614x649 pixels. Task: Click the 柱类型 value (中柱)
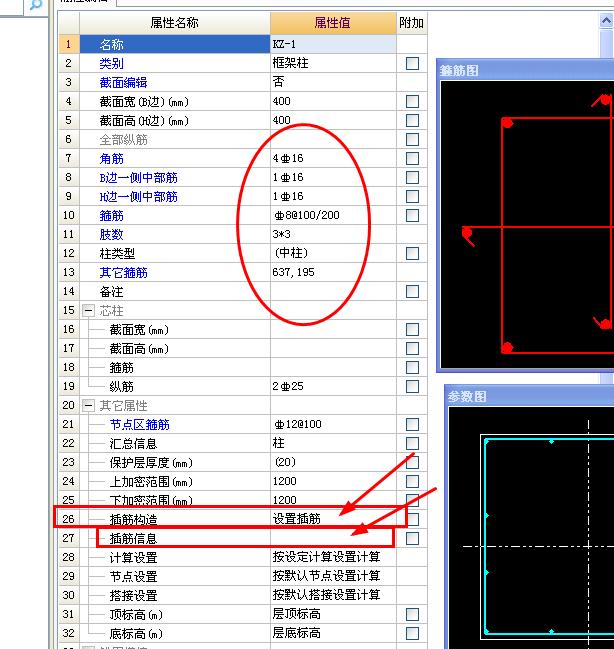click(x=333, y=253)
